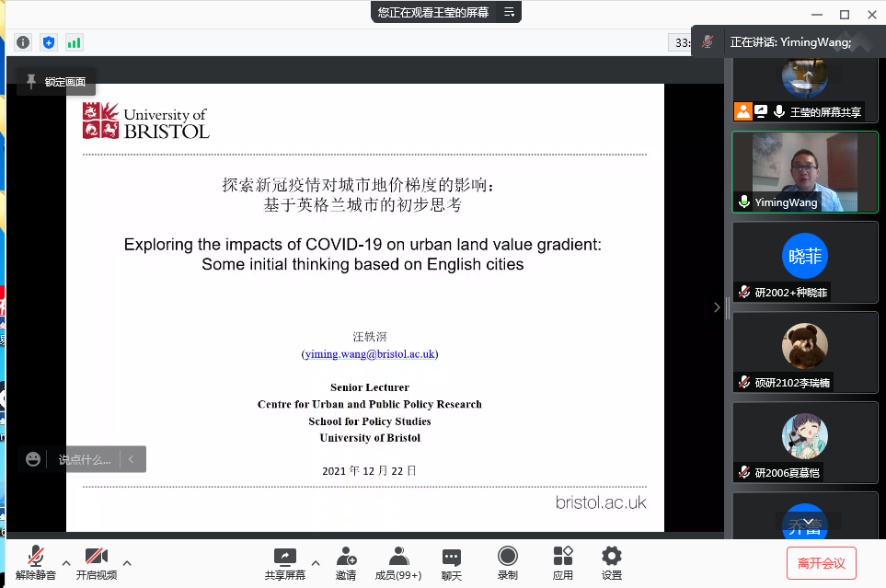The image size is (886, 588).
Task: Expand video options arrow beside 开启视频
Action: pos(127,562)
